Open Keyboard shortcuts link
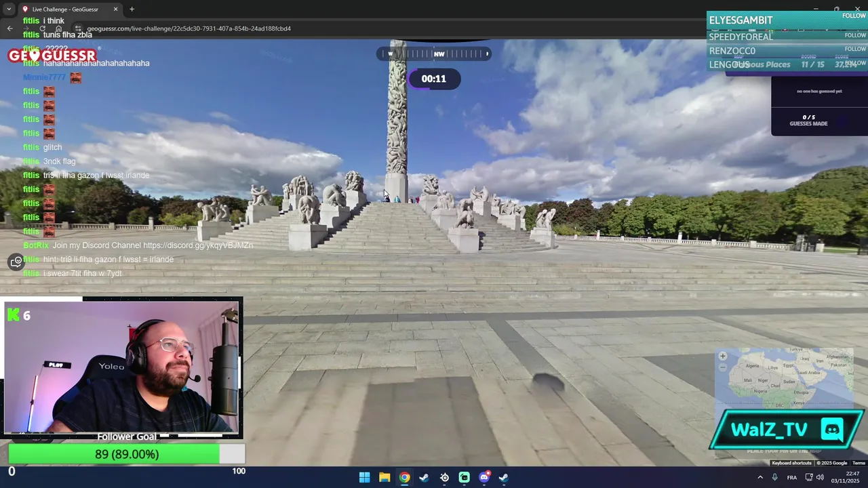 (x=791, y=463)
